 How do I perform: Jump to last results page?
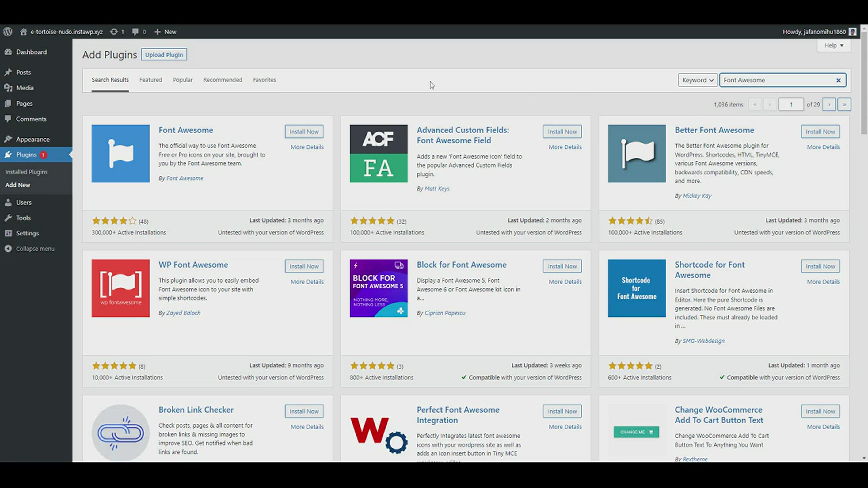tap(844, 104)
